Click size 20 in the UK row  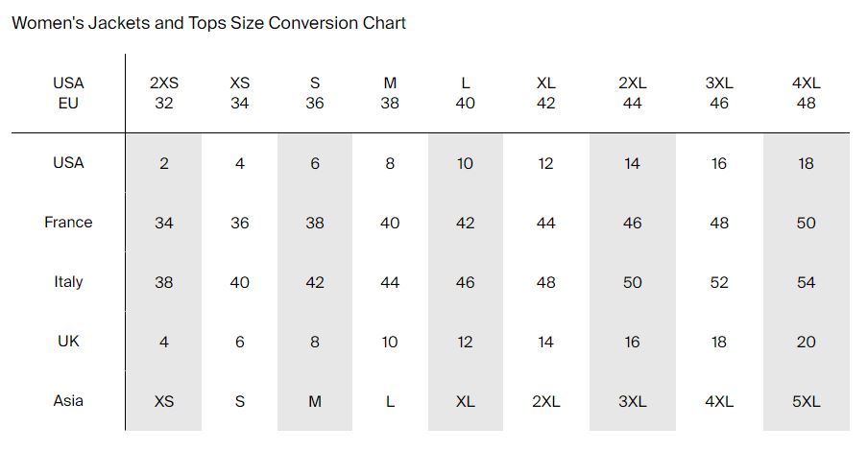806,343
